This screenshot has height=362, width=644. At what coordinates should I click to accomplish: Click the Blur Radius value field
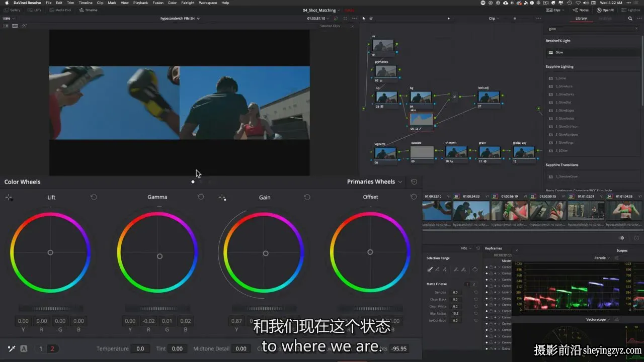click(455, 313)
